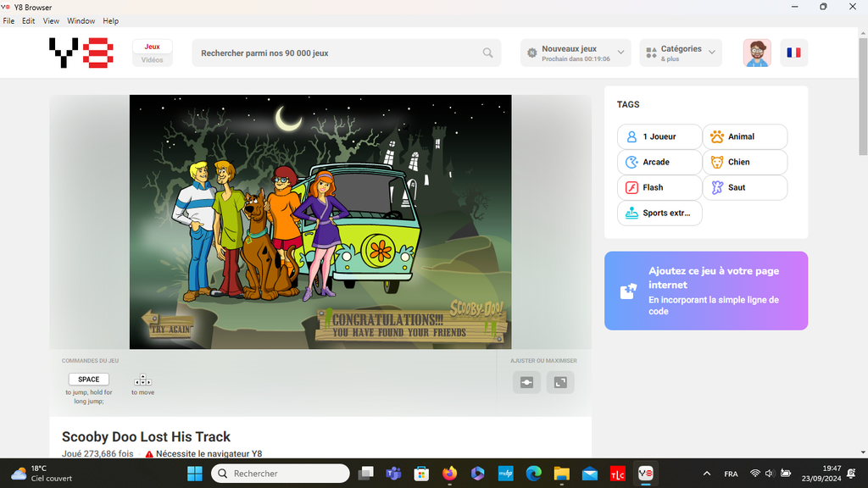Open the user avatar profile

coord(757,53)
